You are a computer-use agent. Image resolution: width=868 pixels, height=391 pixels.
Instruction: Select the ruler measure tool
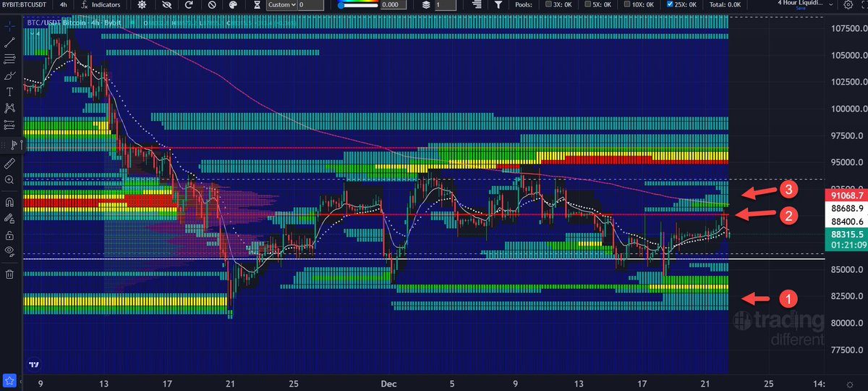tap(9, 164)
